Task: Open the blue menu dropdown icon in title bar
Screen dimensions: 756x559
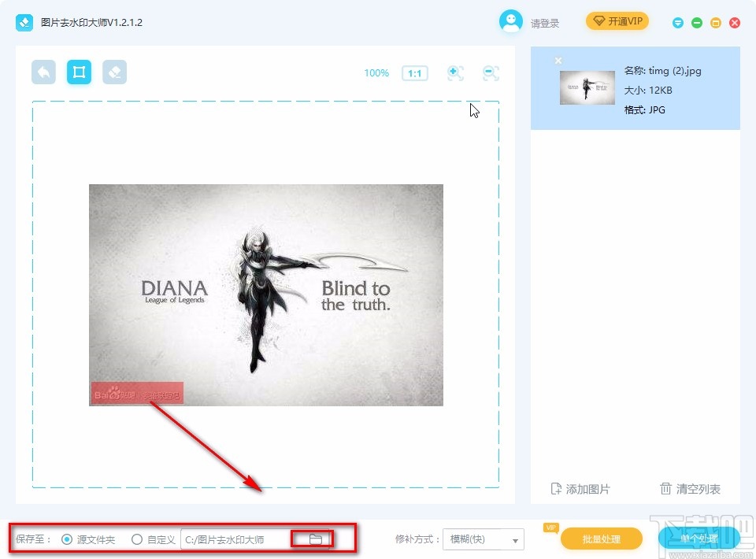Action: (x=678, y=23)
